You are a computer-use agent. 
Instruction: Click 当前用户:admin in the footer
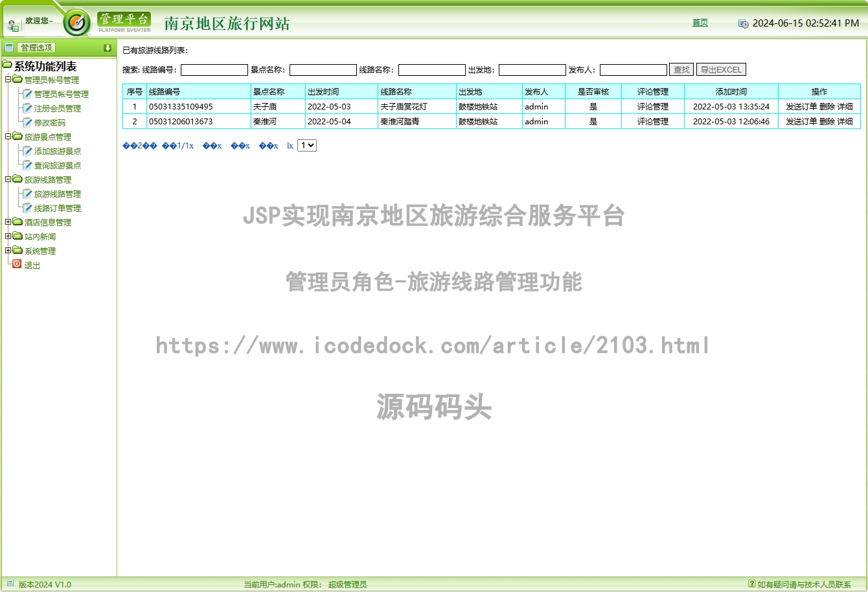pyautogui.click(x=272, y=584)
